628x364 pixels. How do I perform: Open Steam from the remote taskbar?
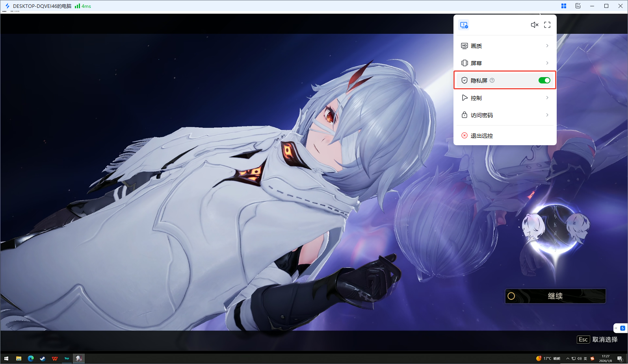(x=43, y=358)
